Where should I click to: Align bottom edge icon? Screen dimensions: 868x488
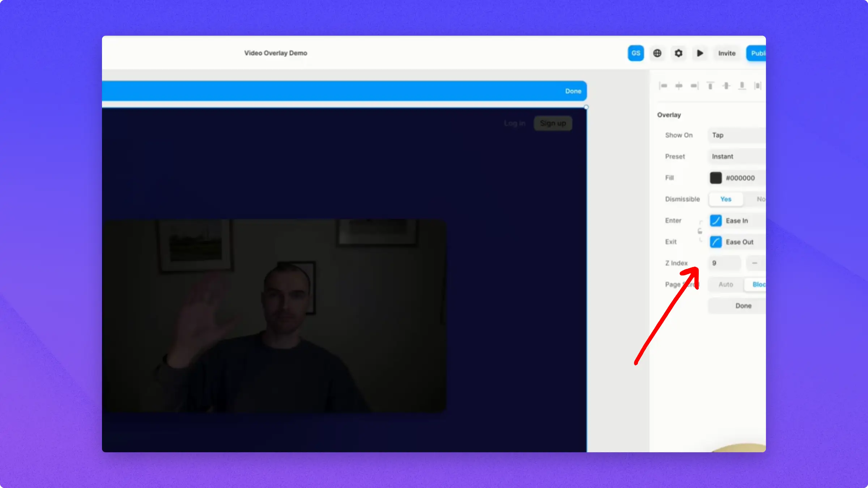point(742,86)
